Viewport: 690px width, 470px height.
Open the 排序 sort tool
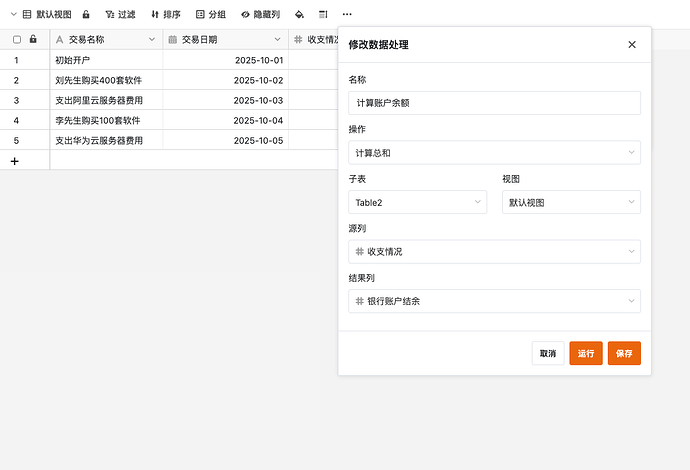(165, 15)
